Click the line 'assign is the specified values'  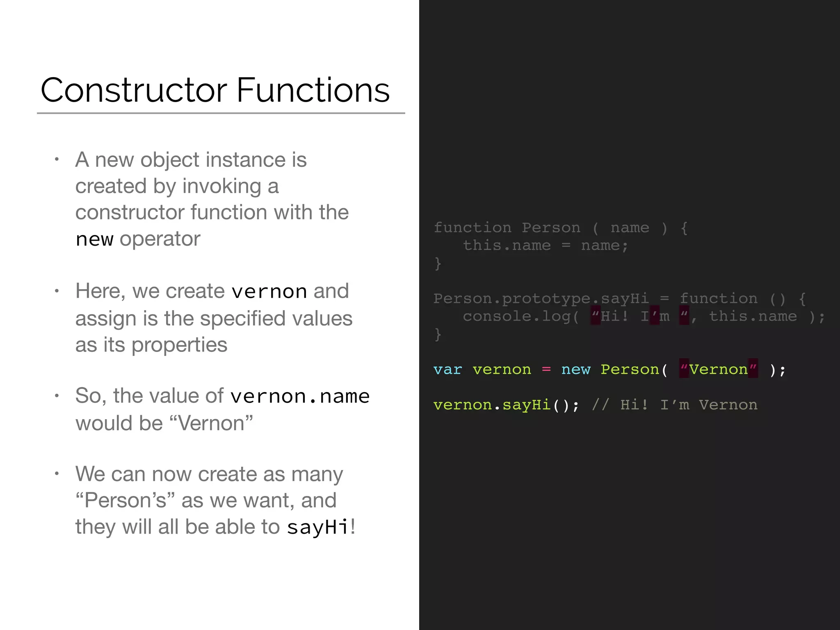tap(214, 319)
